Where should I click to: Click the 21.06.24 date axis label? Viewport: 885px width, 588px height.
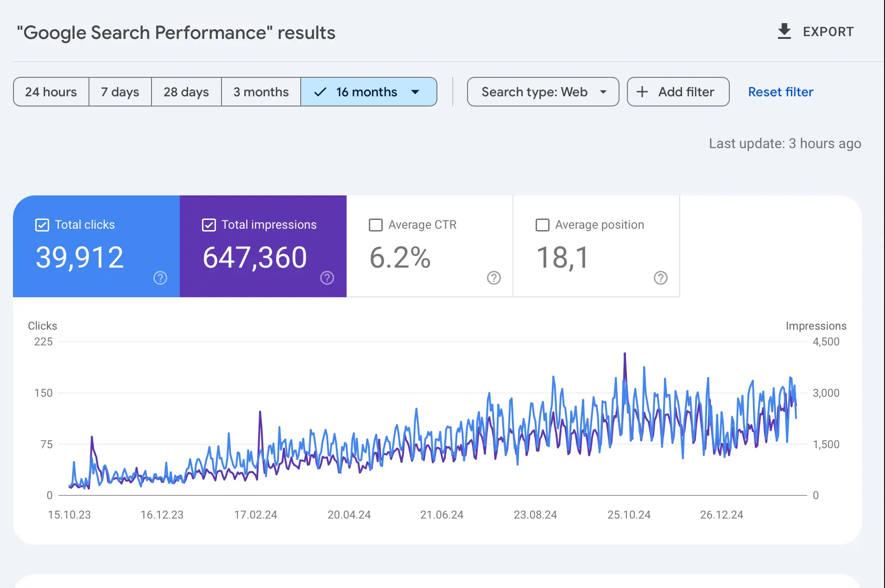(x=442, y=515)
